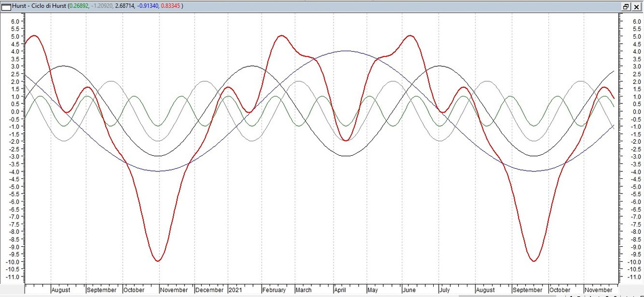Click the 0.0 label on left axis

pos(15,112)
